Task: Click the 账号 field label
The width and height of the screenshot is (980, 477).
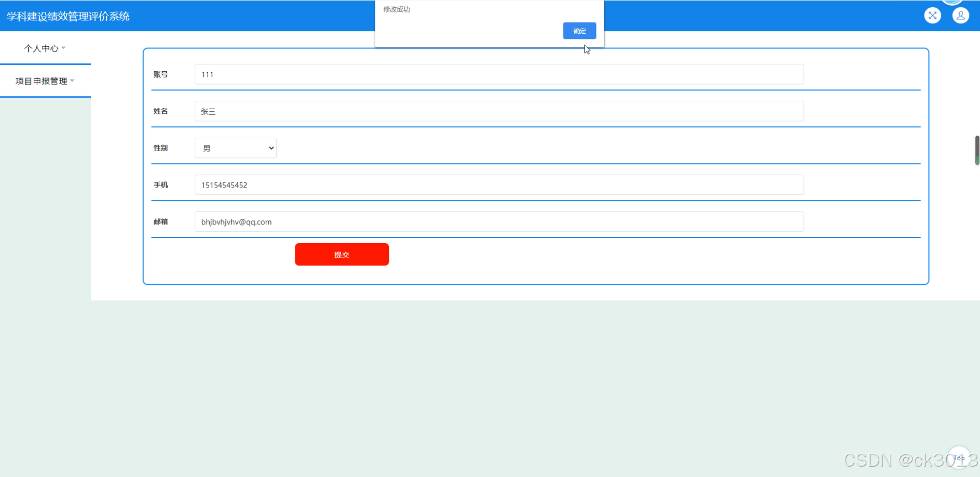Action: pyautogui.click(x=160, y=74)
